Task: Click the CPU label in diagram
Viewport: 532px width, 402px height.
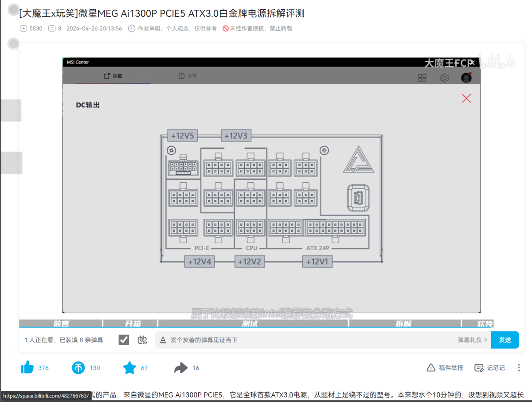Action: click(x=251, y=248)
